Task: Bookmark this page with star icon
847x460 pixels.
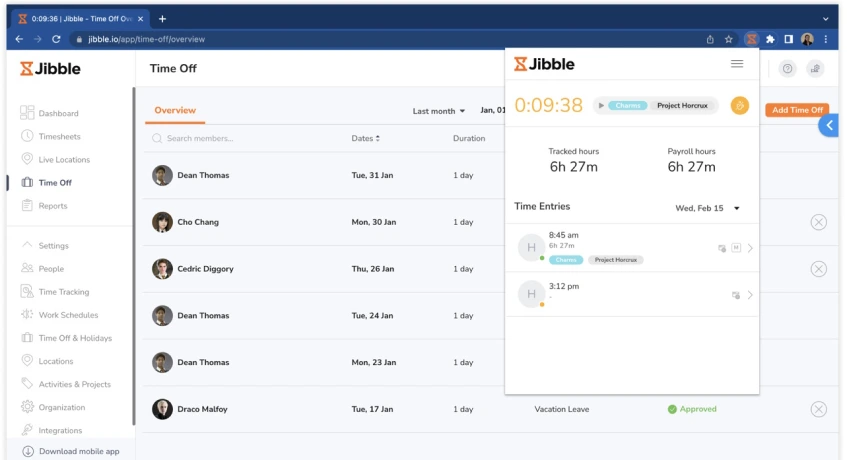Action: click(729, 39)
